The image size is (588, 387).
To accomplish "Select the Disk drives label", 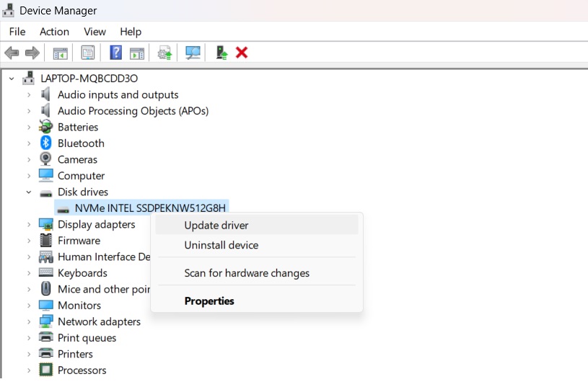I will [x=83, y=192].
